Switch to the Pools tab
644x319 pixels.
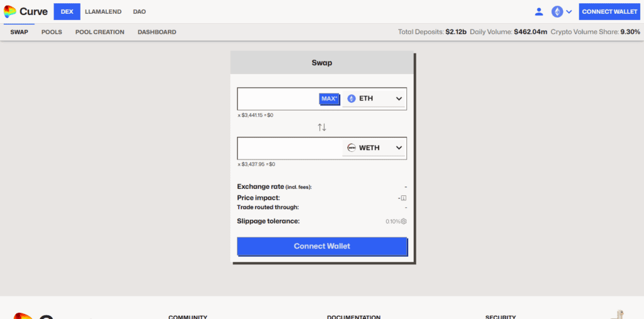52,32
